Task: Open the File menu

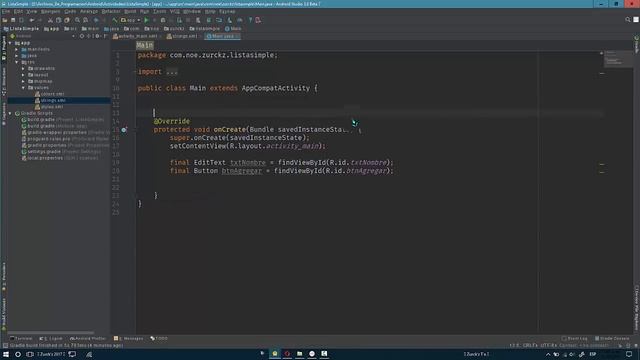Action: point(6,11)
